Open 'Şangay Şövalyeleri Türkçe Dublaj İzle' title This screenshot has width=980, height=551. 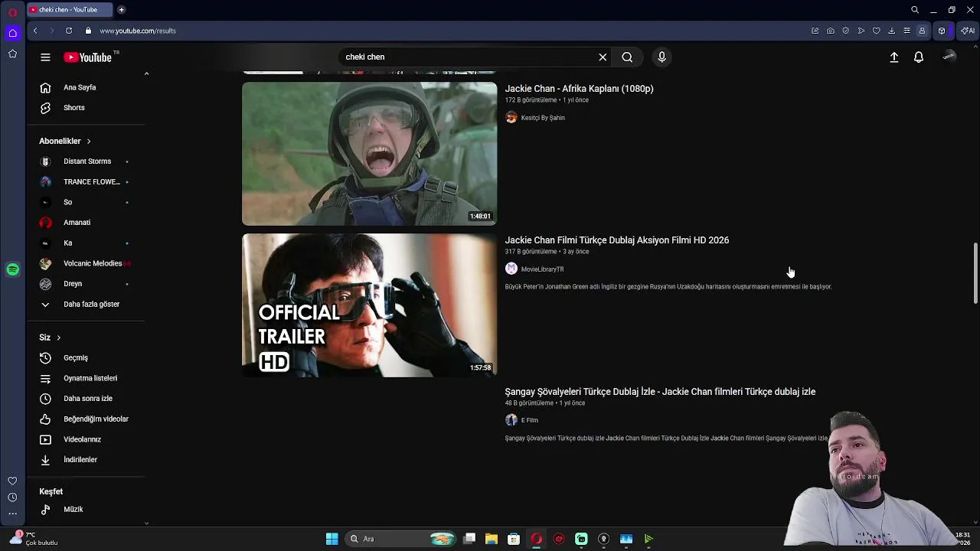660,392
